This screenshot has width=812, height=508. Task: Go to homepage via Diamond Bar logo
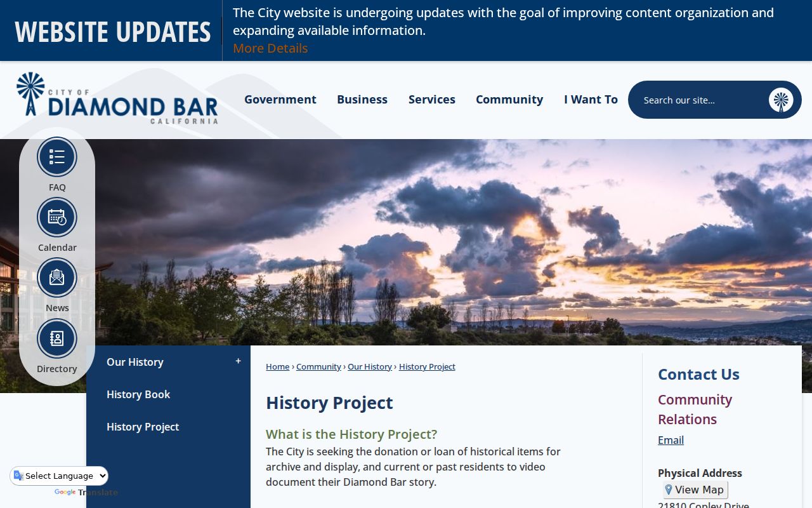[117, 98]
